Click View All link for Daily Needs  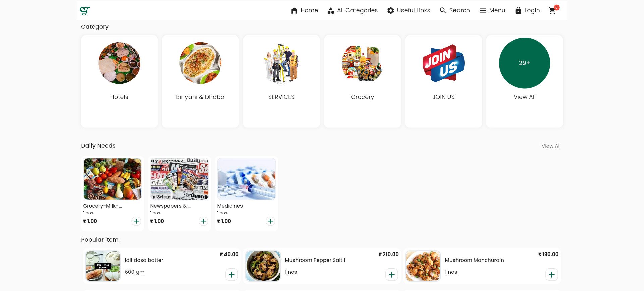click(551, 146)
